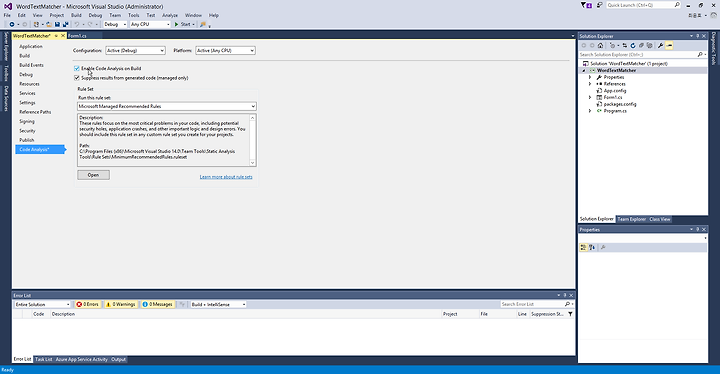The width and height of the screenshot is (720, 374).
Task: Expand the References node in Solution Explorer
Action: [590, 84]
